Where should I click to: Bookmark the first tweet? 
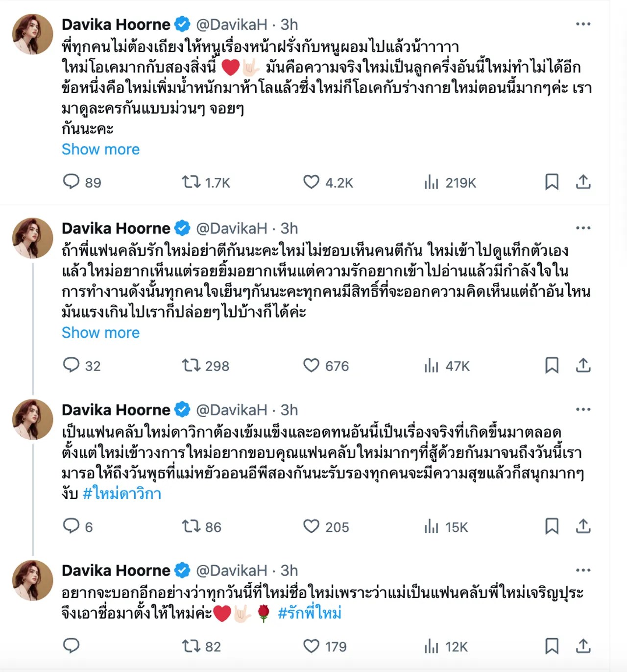click(552, 182)
